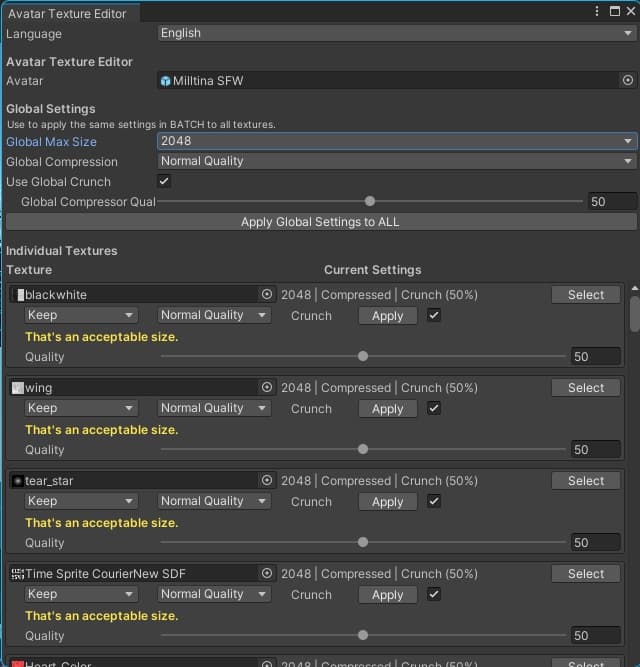Expand Global Max Size dropdown
640x667 pixels.
tap(396, 142)
